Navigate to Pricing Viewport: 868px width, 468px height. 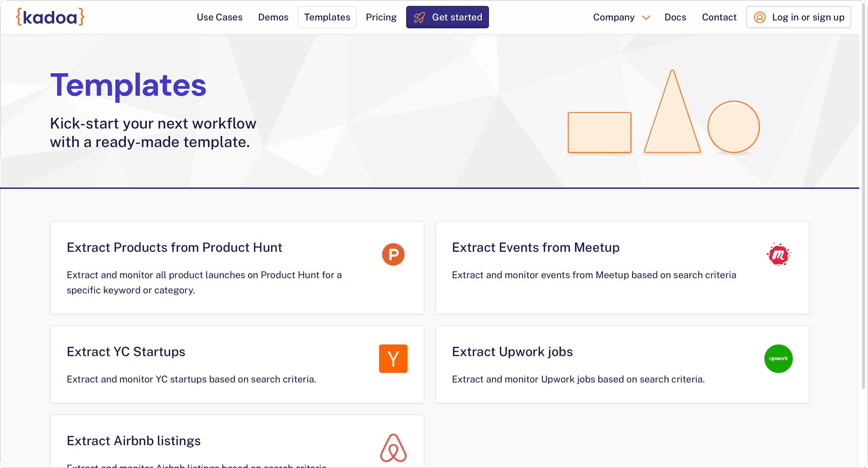click(381, 18)
